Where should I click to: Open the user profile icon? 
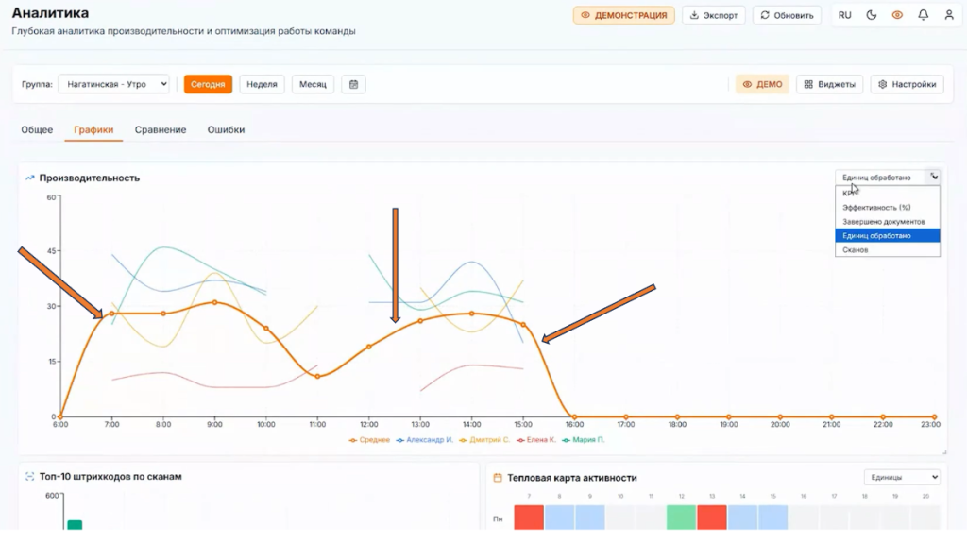point(949,15)
